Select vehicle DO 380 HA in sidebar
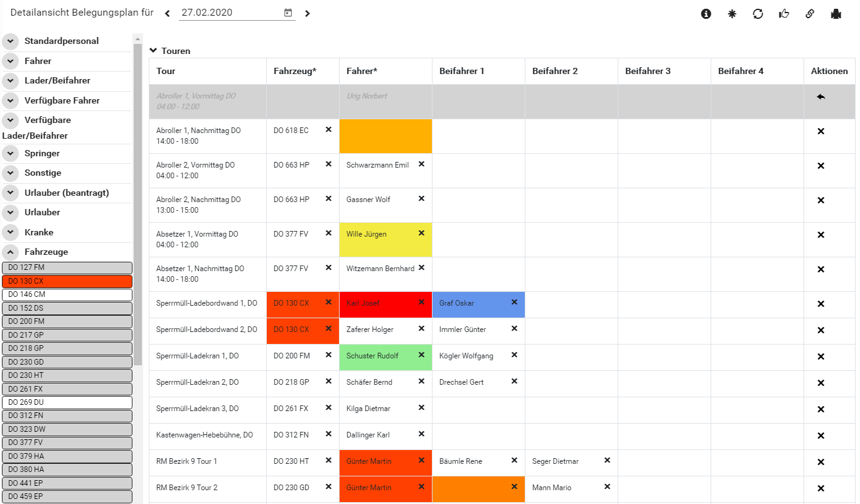860x504 pixels. point(67,469)
